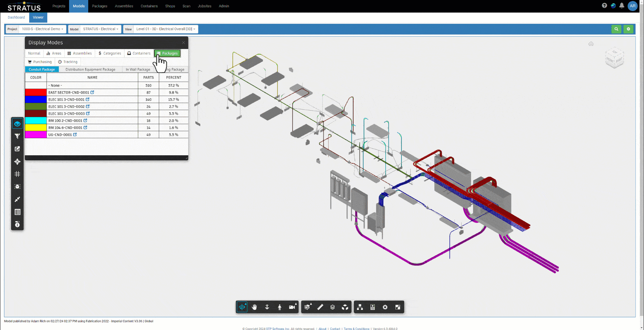
Task: Toggle full screen in bottom toolbar
Action: tap(397, 307)
